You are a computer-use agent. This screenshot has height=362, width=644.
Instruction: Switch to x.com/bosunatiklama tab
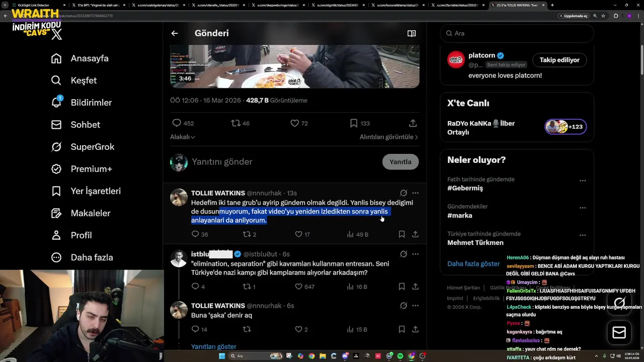tap(398, 5)
